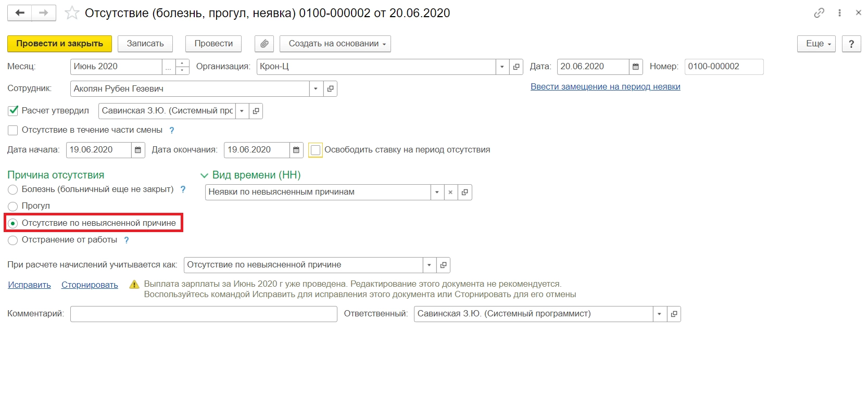
Task: Copy link to this document icon
Action: pyautogui.click(x=819, y=13)
